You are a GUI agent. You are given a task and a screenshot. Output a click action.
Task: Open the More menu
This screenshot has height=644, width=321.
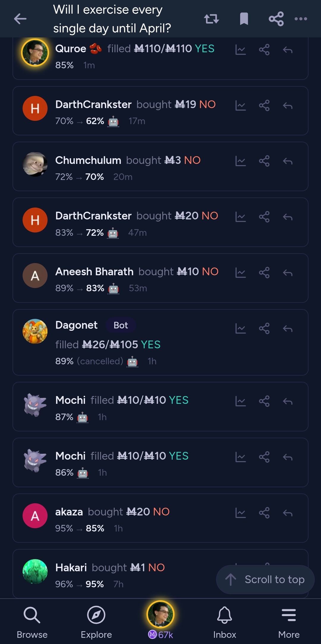(289, 621)
